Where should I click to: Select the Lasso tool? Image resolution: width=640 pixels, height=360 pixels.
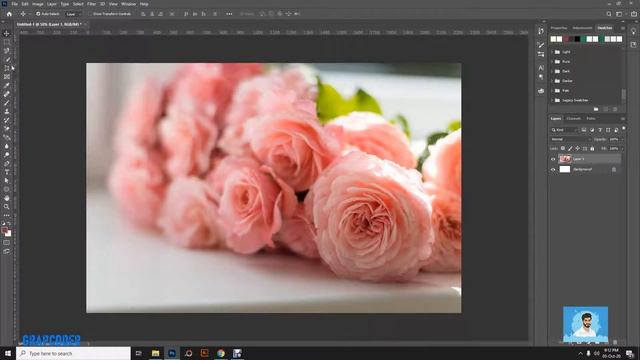[x=7, y=51]
